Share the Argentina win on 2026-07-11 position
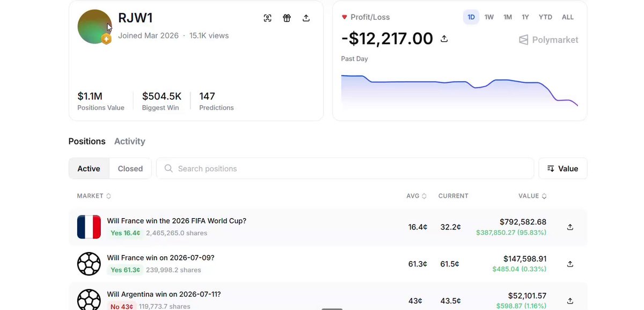Viewport: 644px width, 310px height. tap(570, 300)
